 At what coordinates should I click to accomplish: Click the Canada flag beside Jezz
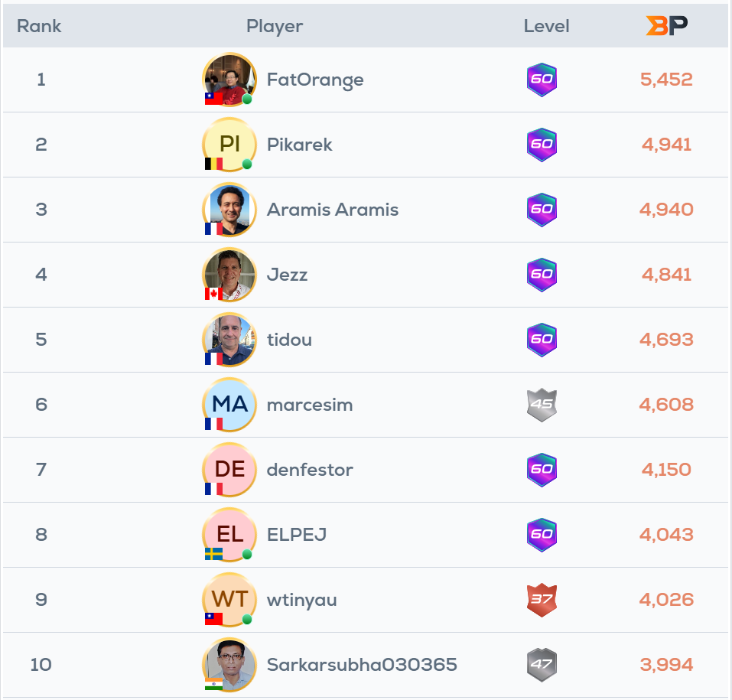click(212, 292)
